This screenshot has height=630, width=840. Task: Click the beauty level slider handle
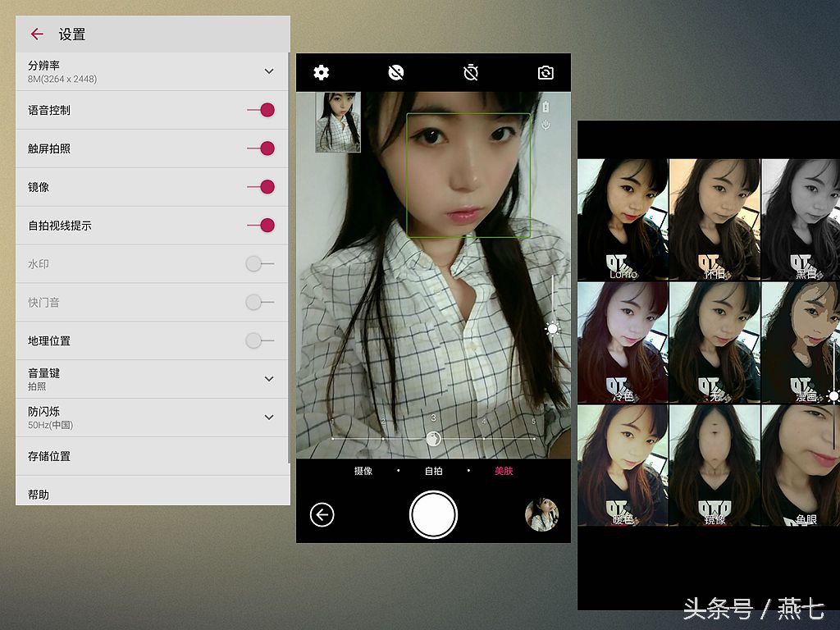pyautogui.click(x=433, y=440)
